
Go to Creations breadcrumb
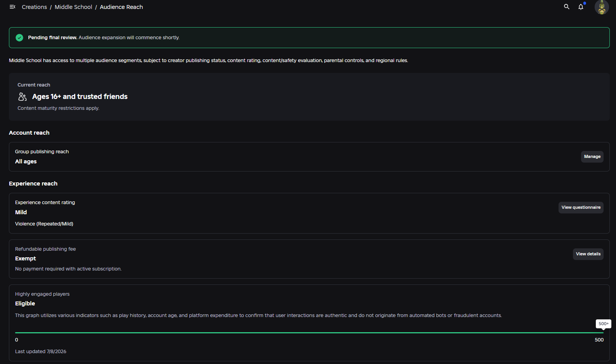[x=34, y=7]
